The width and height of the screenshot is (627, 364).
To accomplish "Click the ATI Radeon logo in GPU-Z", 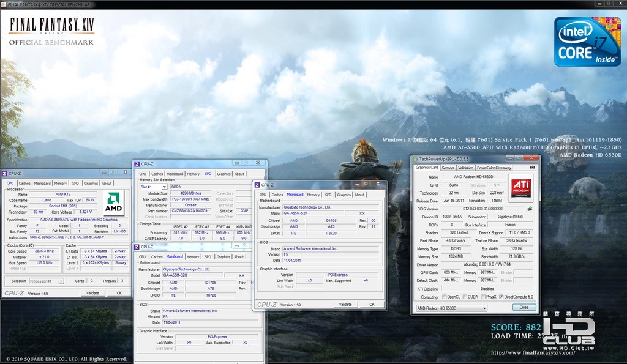I will [521, 188].
